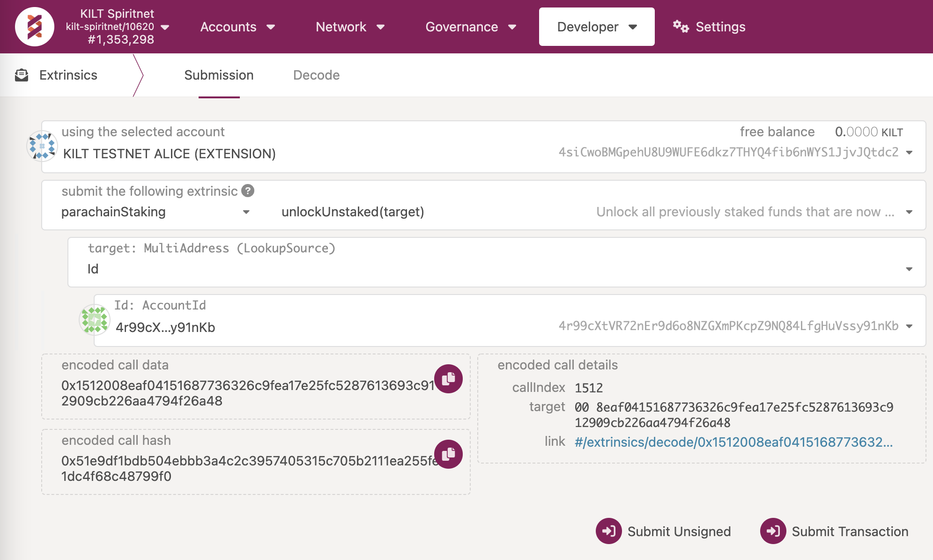Click the Settings gear icon
Screen dimensions: 933x560
click(x=681, y=26)
